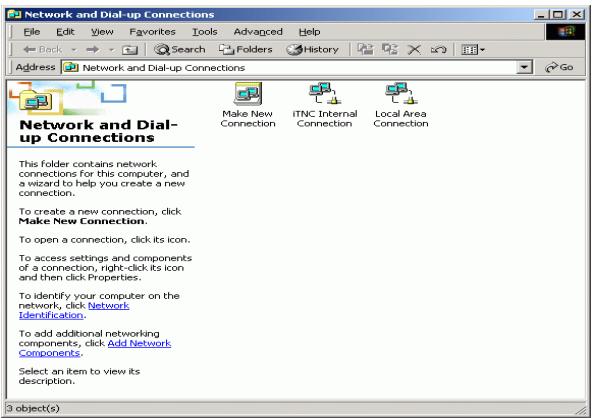Click the title bar system icon
This screenshot has width=592, height=418.
[x=14, y=14]
